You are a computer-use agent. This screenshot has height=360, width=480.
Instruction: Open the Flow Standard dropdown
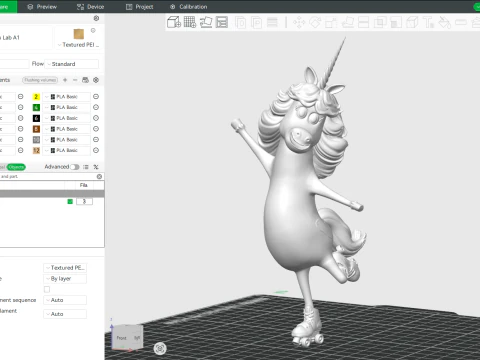click(x=72, y=64)
